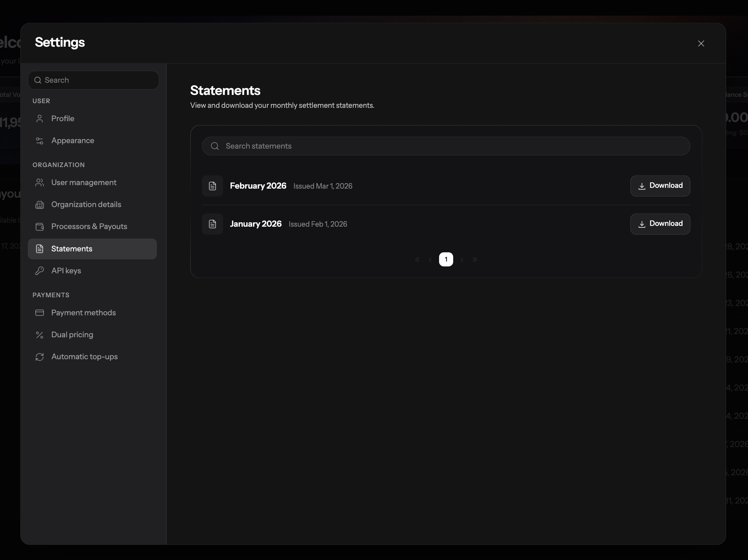
Task: Go to User management settings
Action: tap(92, 182)
